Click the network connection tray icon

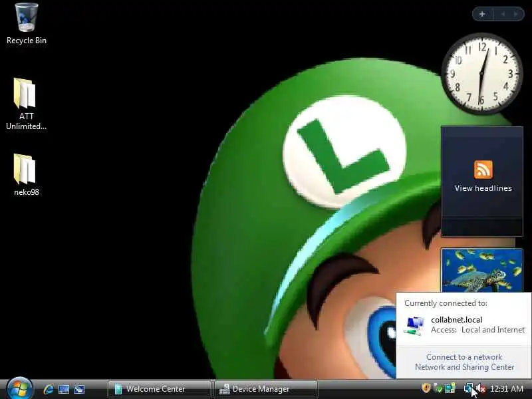(469, 388)
